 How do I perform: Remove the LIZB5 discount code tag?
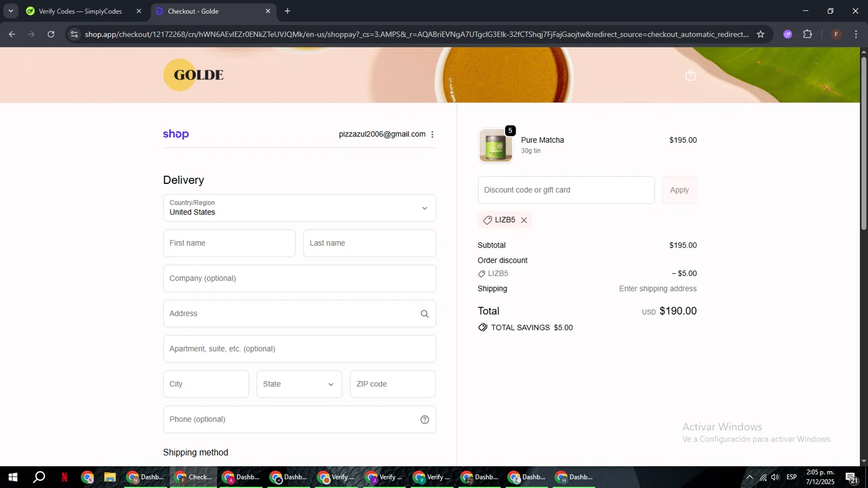(x=524, y=220)
